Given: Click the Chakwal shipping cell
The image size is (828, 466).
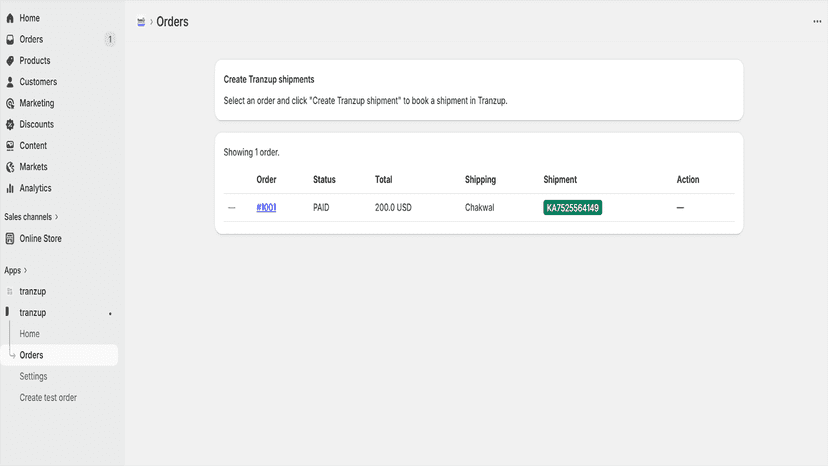Looking at the screenshot, I should pyautogui.click(x=479, y=208).
